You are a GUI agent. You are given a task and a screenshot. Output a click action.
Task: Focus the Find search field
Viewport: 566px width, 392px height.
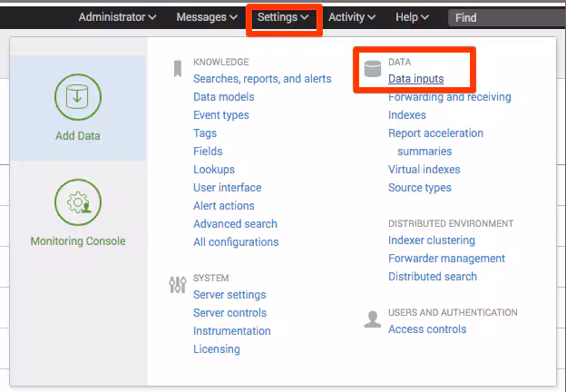[507, 17]
